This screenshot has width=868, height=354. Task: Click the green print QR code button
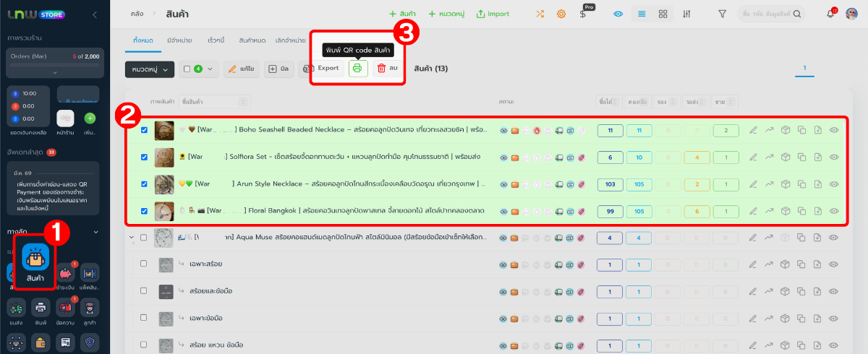[x=357, y=68]
